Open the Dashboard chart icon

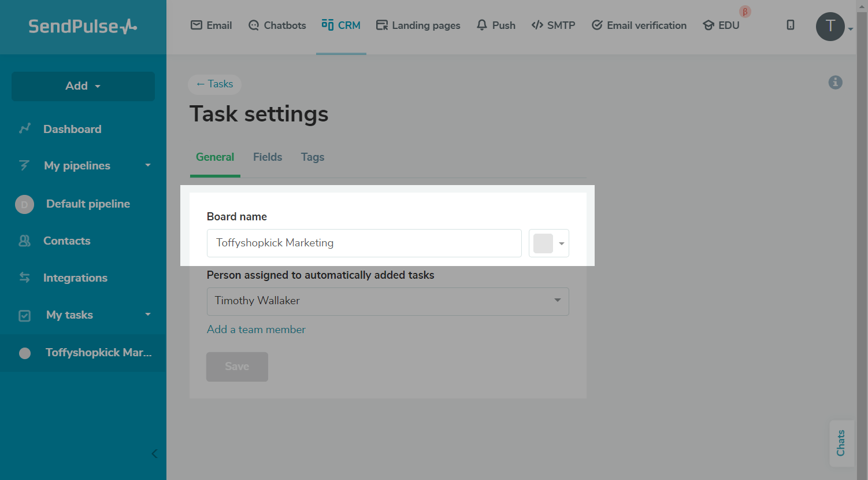pos(25,128)
